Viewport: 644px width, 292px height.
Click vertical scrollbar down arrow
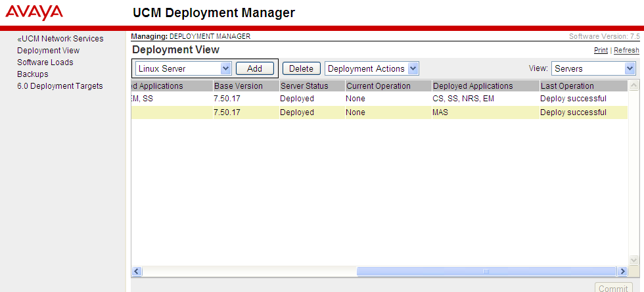[x=633, y=260]
